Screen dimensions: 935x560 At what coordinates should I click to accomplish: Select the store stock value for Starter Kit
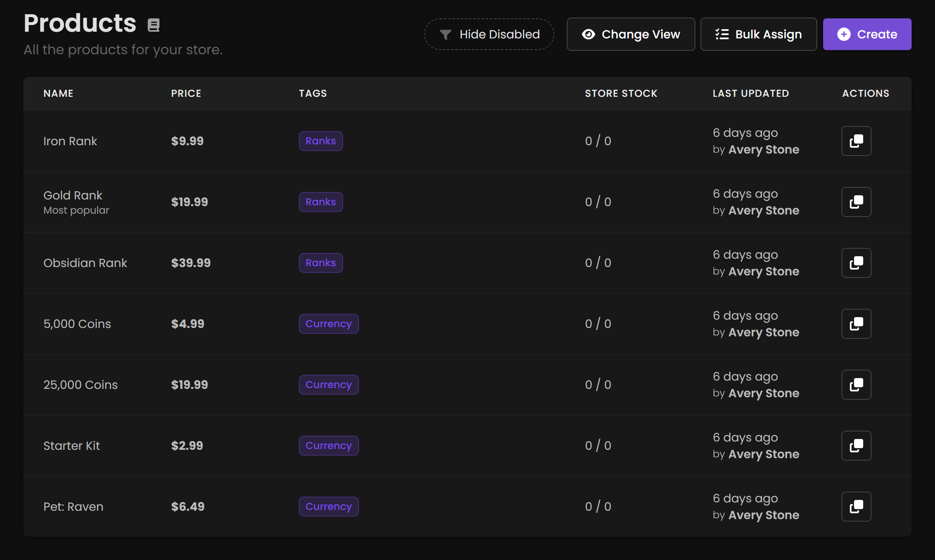[598, 446]
